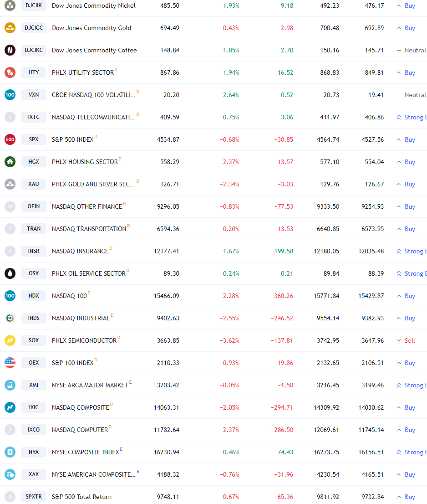
Task: Click the IXIC Nasdaq Composite icon
Action: (x=10, y=407)
